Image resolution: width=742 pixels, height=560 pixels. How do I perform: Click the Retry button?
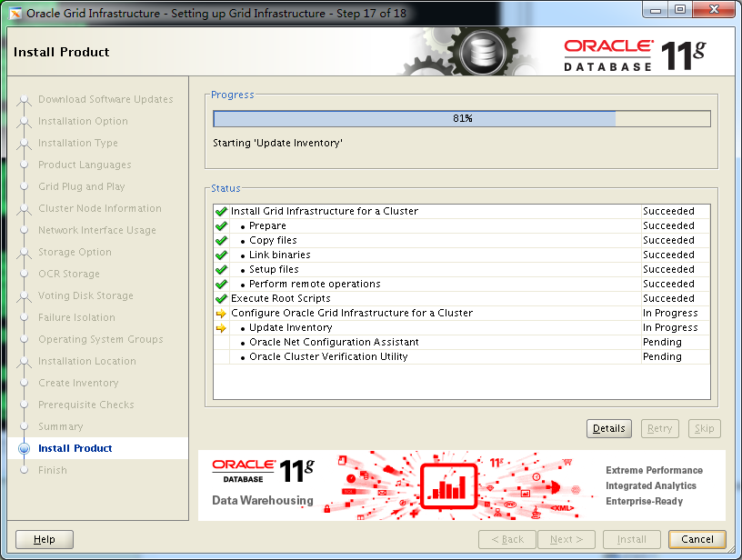pos(659,428)
